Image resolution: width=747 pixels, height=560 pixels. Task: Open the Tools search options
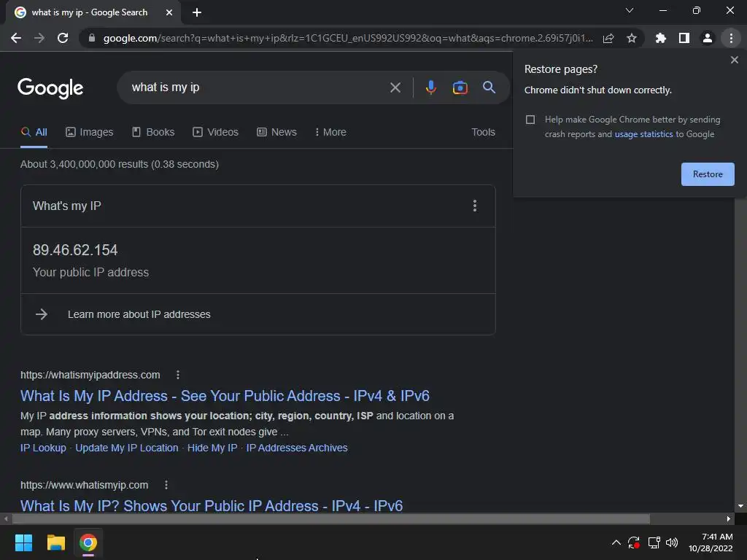(x=483, y=133)
